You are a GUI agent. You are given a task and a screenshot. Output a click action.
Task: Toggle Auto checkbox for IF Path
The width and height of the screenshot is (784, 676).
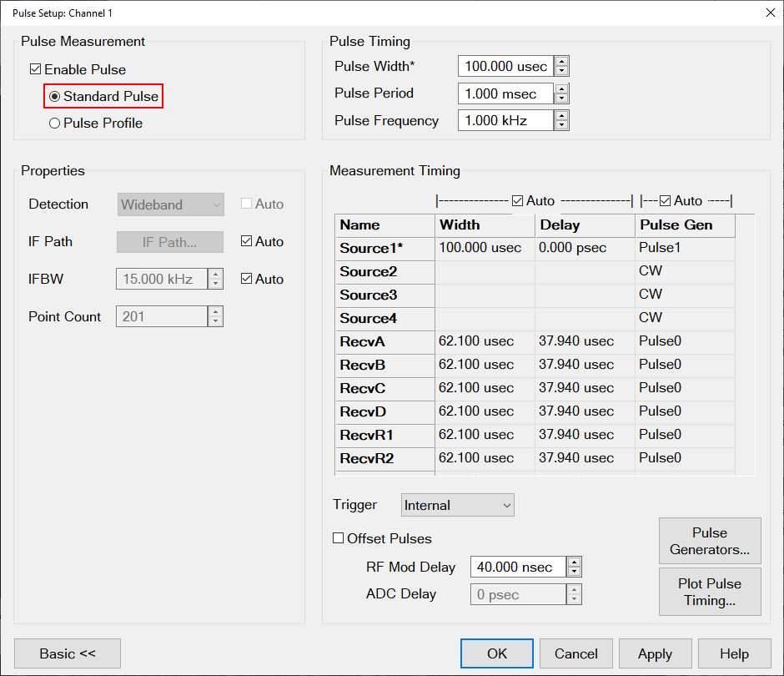(x=246, y=242)
